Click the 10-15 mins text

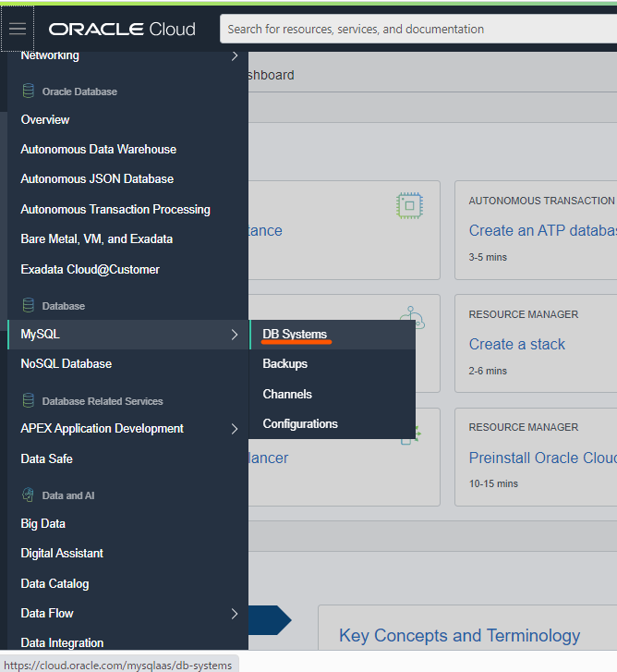pyautogui.click(x=493, y=483)
